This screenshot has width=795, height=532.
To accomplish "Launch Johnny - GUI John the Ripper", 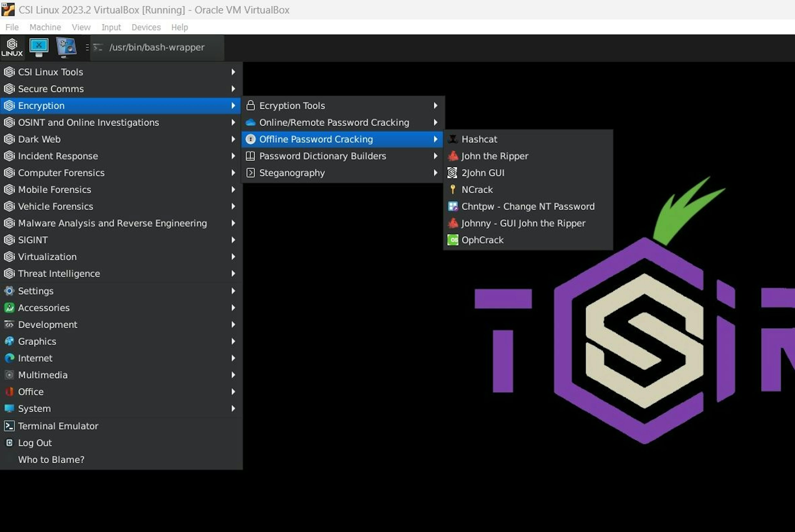I will coord(523,223).
